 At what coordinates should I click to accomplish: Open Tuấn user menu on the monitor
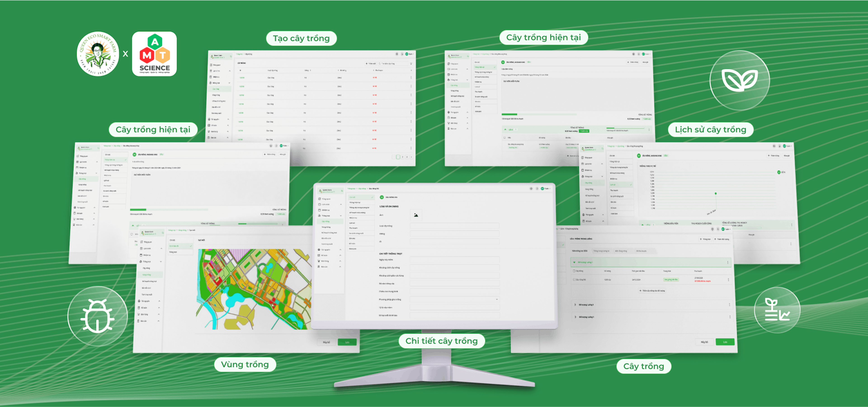(546, 189)
